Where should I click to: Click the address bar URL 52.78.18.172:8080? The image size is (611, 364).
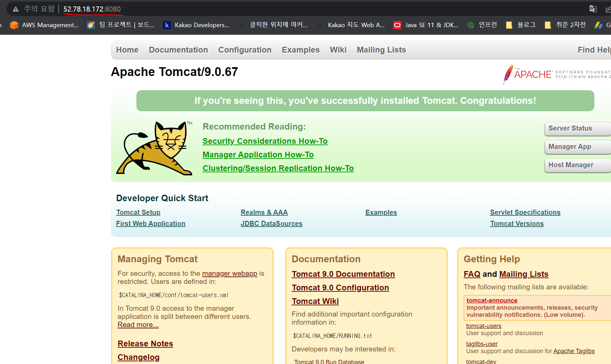pos(92,9)
